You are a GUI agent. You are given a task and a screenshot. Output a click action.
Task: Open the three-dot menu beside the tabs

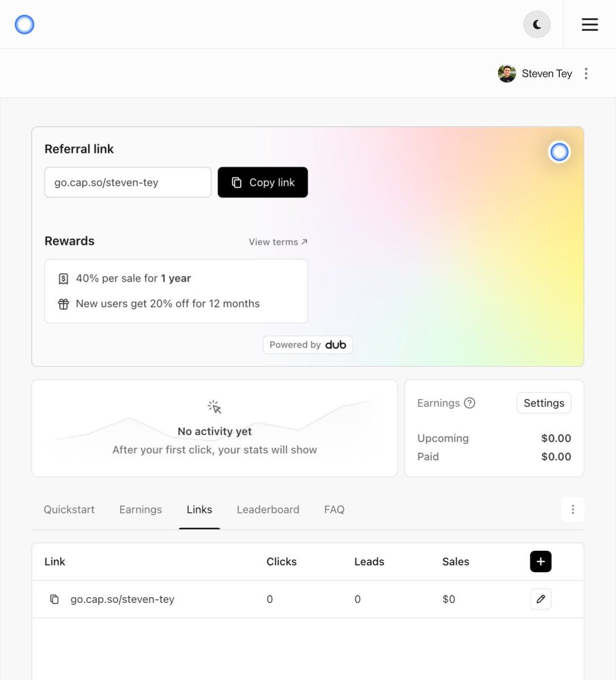573,509
